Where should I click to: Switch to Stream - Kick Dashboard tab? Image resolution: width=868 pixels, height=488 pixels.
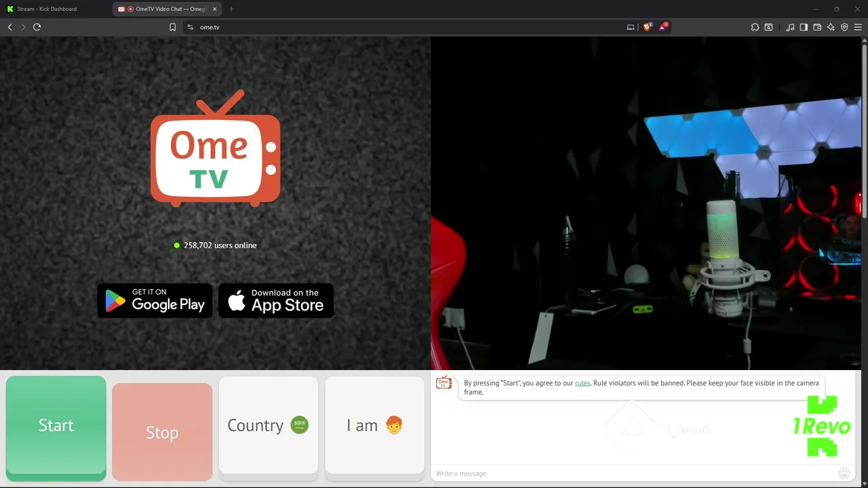coord(56,9)
